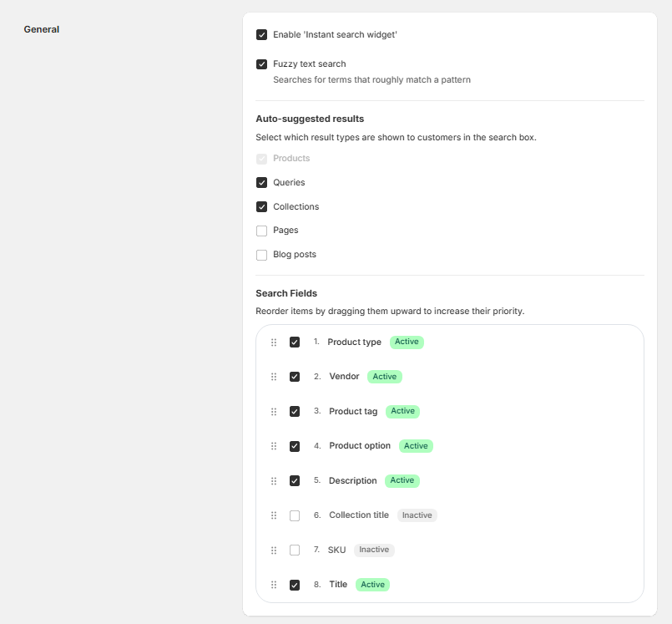Disable 'Instant search widget' checkbox
Image resolution: width=672 pixels, height=624 pixels.
pos(262,35)
